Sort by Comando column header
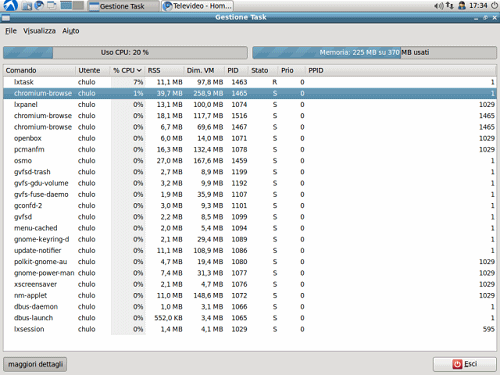This screenshot has width=500, height=375. (x=39, y=70)
